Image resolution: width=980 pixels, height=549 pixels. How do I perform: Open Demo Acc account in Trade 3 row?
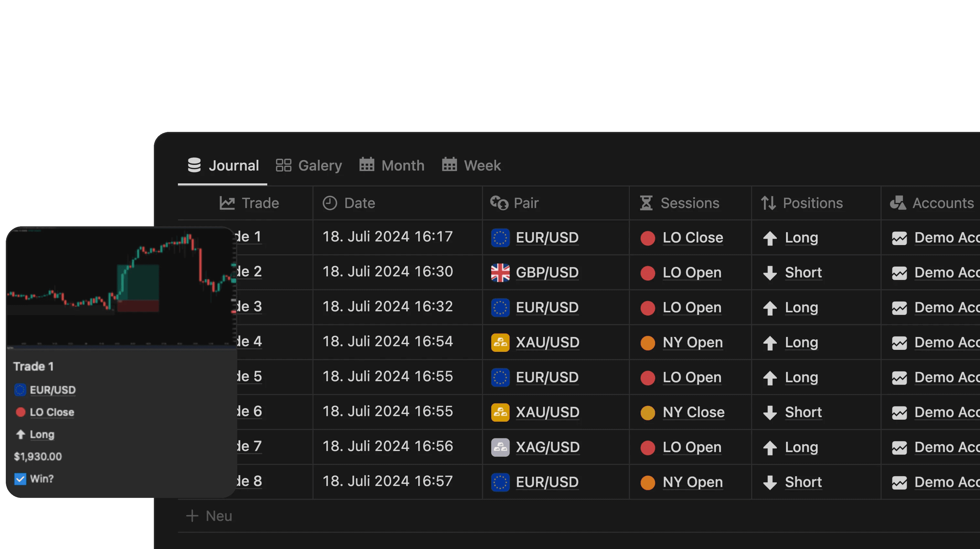click(947, 308)
